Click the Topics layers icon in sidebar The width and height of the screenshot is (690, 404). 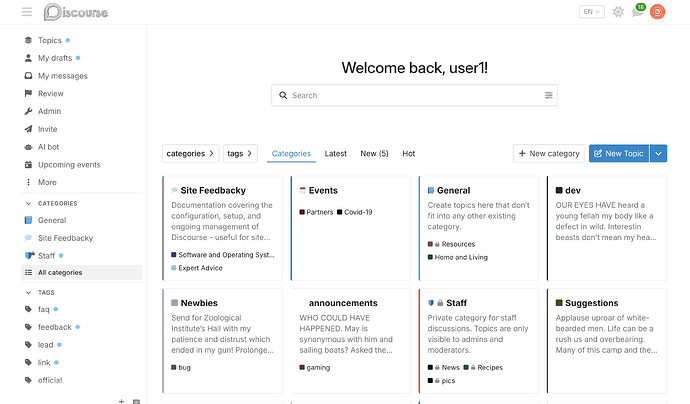tap(29, 40)
